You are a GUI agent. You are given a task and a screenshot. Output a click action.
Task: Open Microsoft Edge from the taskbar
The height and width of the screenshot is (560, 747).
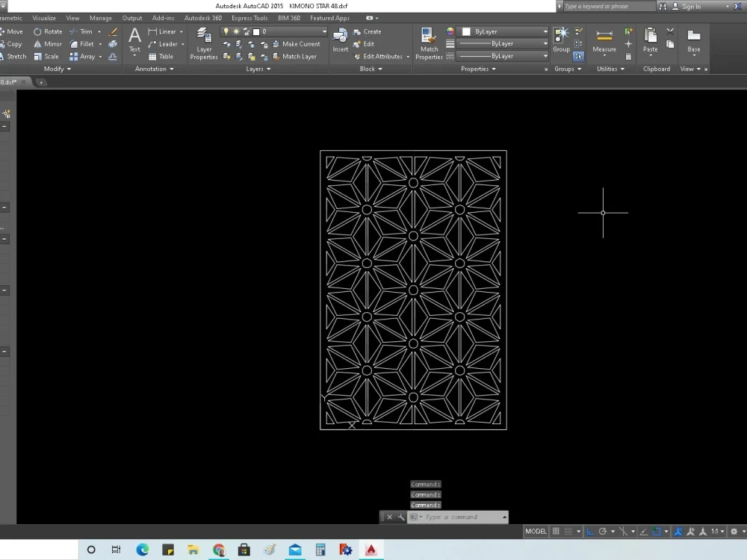tap(142, 550)
